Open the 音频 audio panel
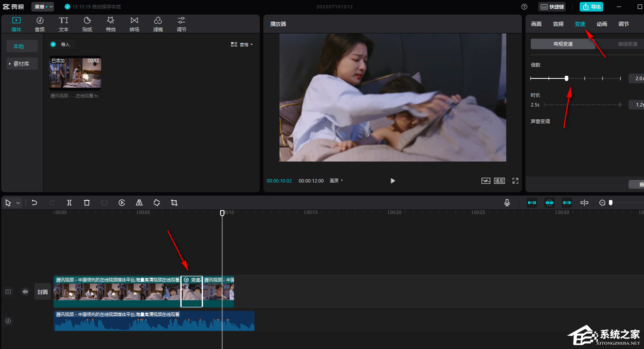The image size is (644, 349). [x=40, y=24]
